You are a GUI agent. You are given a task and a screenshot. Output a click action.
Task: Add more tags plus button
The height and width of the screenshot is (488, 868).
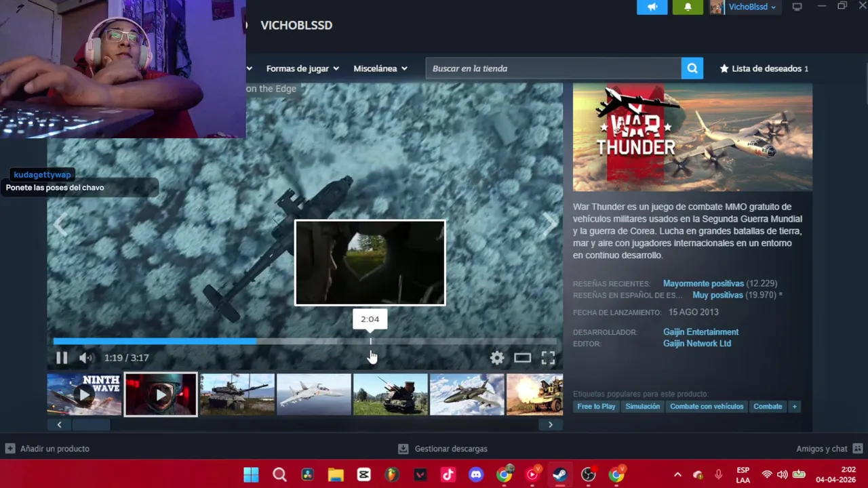[x=794, y=407]
